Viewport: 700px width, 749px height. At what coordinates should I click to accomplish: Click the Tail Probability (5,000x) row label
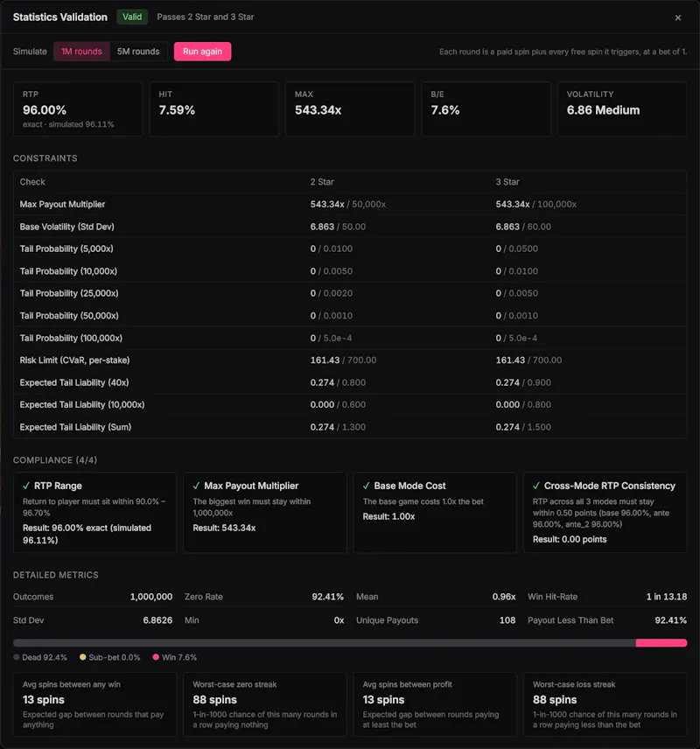click(66, 248)
